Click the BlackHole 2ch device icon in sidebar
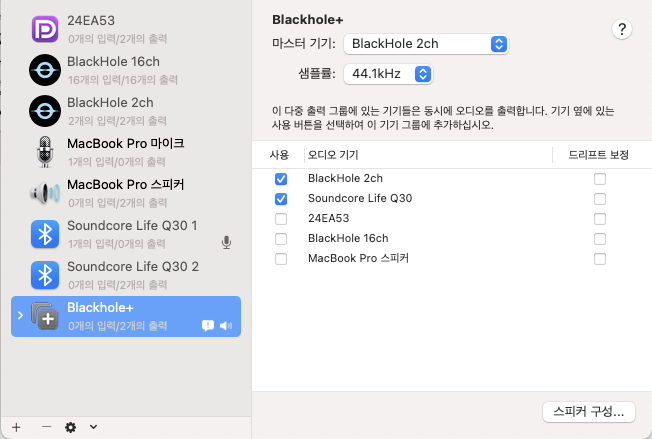 coord(45,111)
